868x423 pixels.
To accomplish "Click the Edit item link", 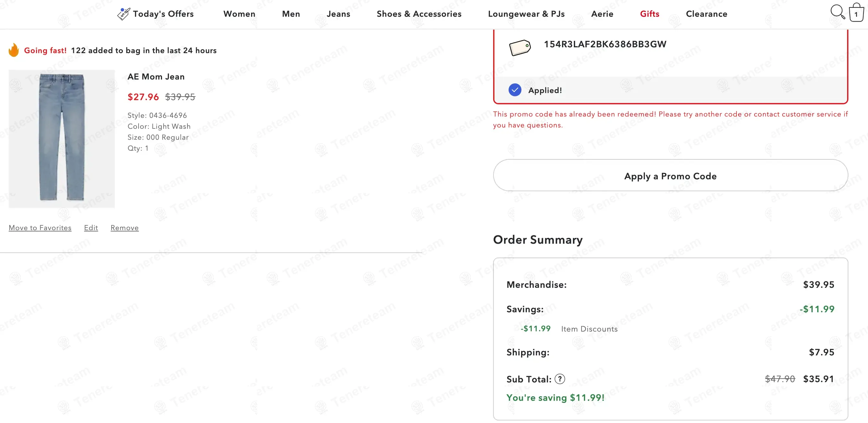I will coord(91,228).
